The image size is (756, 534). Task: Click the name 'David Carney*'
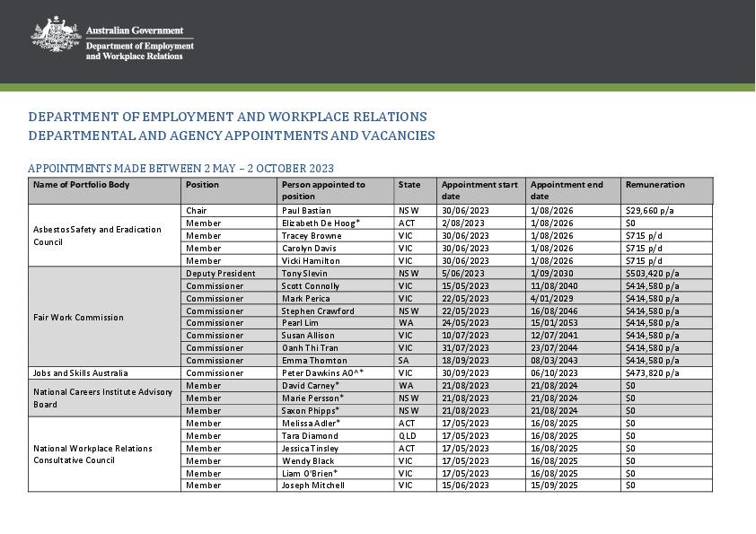[311, 385]
